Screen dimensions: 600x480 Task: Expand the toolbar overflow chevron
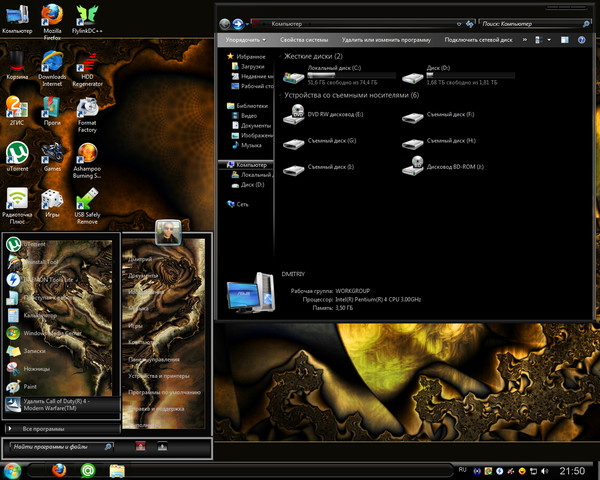[x=525, y=40]
